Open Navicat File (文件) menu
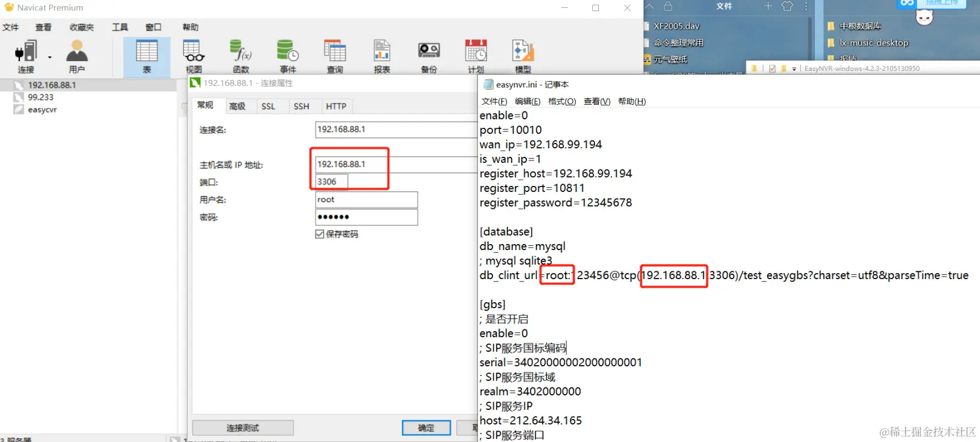The height and width of the screenshot is (442, 980). 11,27
